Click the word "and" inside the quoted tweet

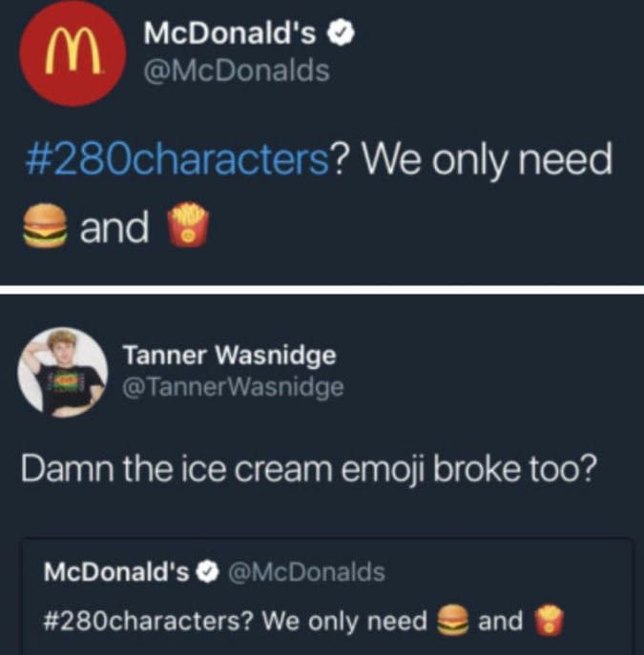(x=500, y=621)
